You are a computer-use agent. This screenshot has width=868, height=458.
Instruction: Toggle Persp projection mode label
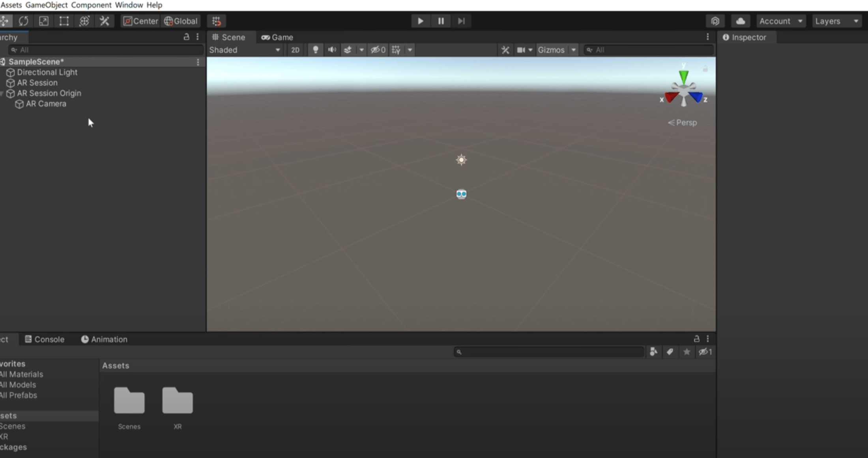tap(682, 123)
